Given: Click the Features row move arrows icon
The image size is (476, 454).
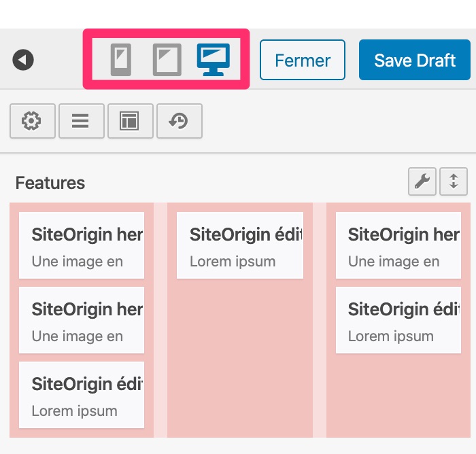Looking at the screenshot, I should click(x=454, y=181).
